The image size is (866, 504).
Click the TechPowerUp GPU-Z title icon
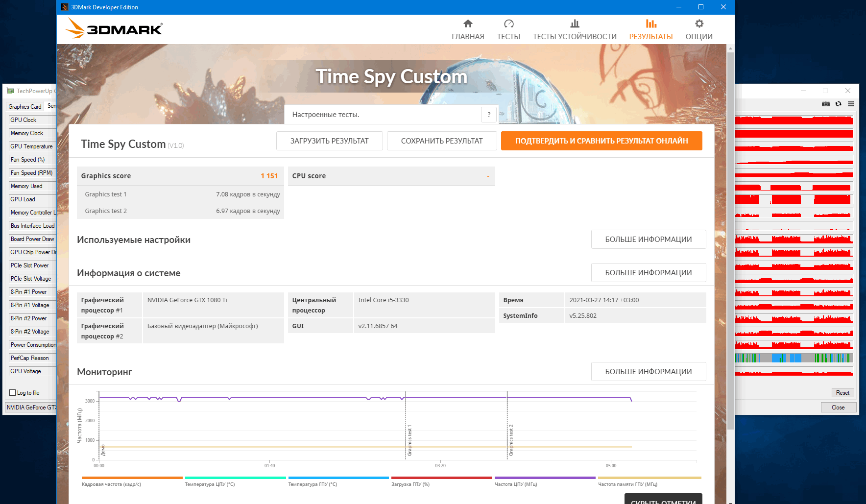(10, 91)
